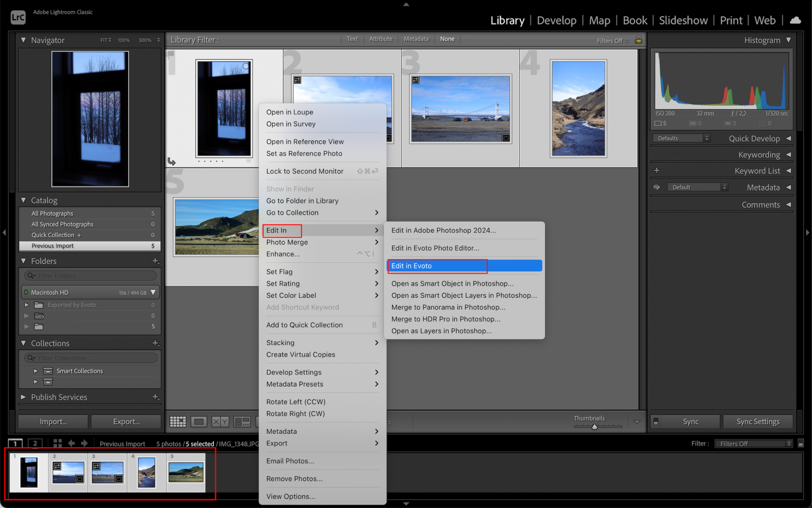Select Previous Import in Catalog
Image resolution: width=812 pixels, height=508 pixels.
90,246
